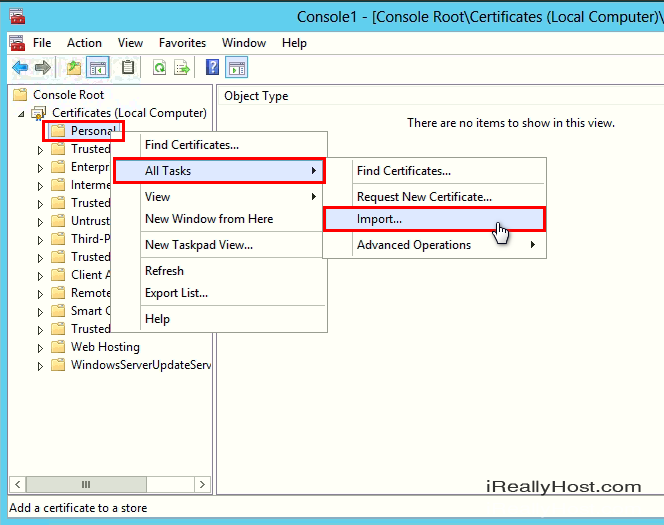
Task: Click the WindowsServerUpdateServ... folder icon
Action: pos(58,365)
